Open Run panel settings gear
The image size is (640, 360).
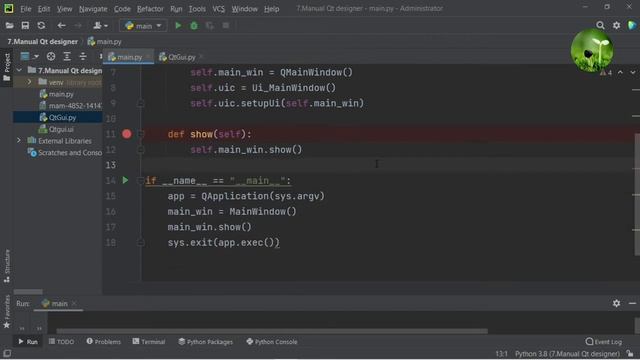coord(616,303)
